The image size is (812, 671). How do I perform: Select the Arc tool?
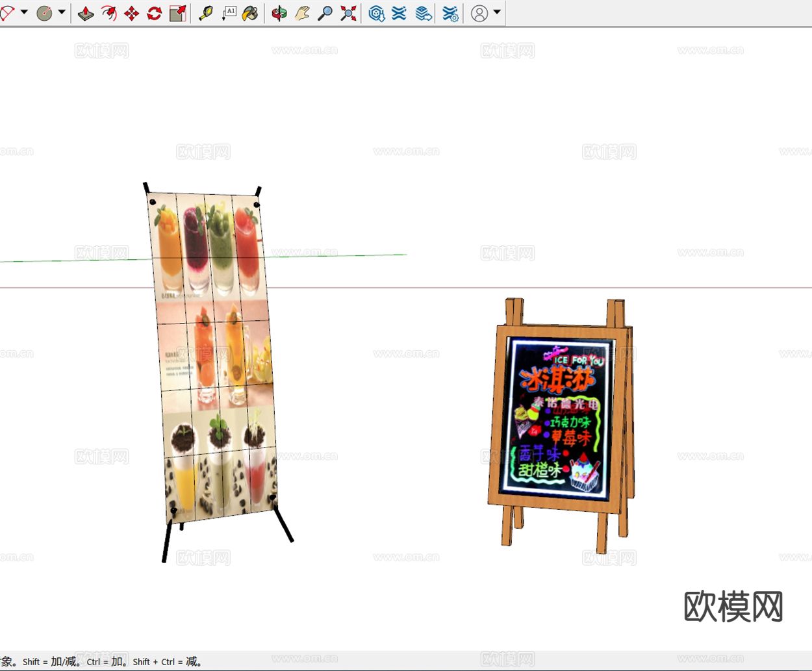(x=6, y=13)
